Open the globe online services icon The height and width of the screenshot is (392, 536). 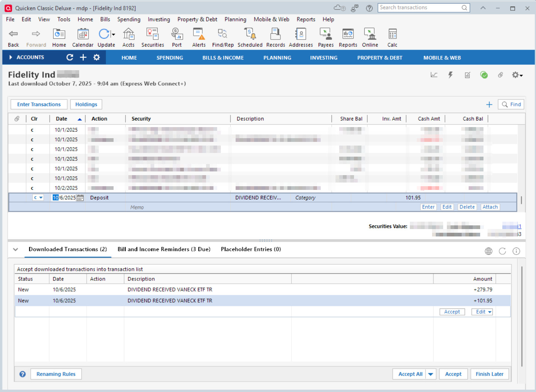[489, 251]
